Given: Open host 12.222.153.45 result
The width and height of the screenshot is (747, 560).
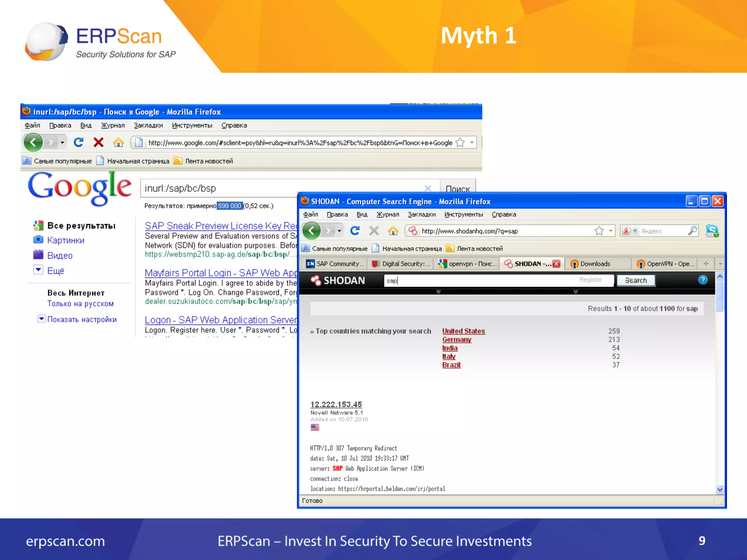Looking at the screenshot, I should coord(336,404).
